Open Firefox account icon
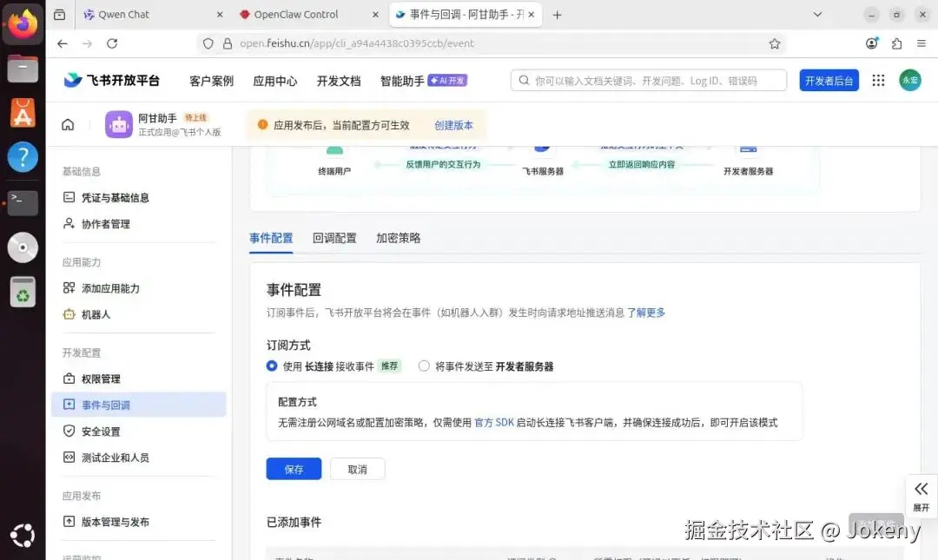 [872, 43]
